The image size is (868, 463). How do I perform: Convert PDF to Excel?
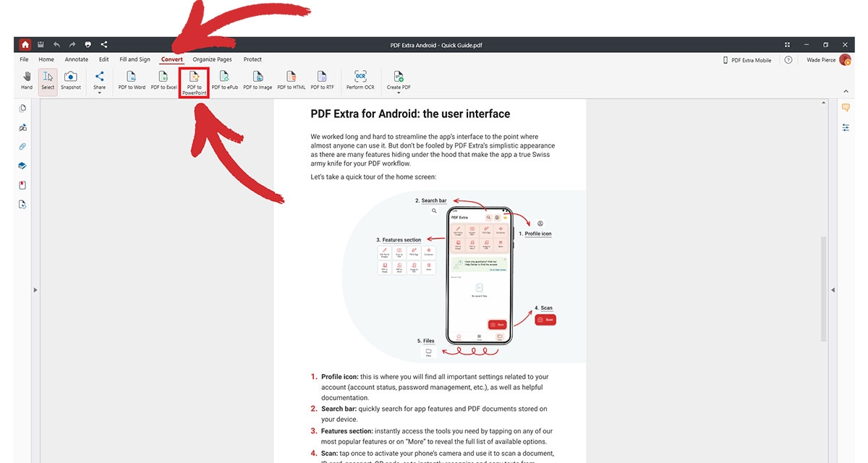click(164, 81)
